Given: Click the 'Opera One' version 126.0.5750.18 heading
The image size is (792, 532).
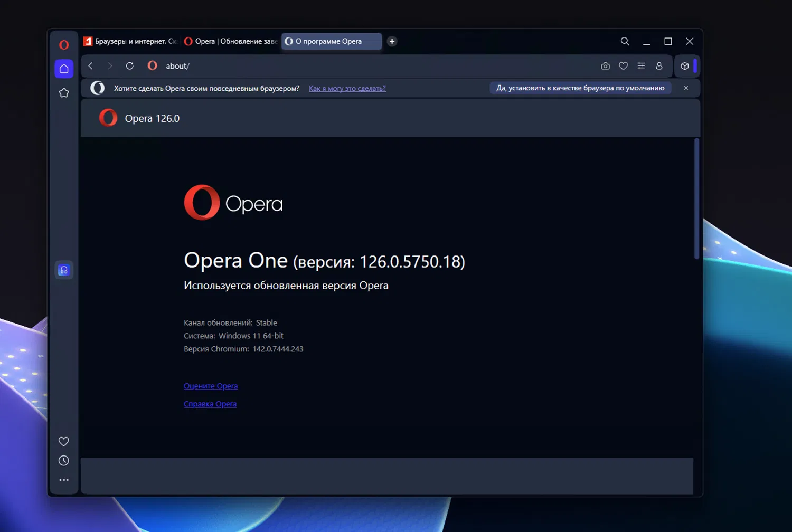Looking at the screenshot, I should point(324,260).
